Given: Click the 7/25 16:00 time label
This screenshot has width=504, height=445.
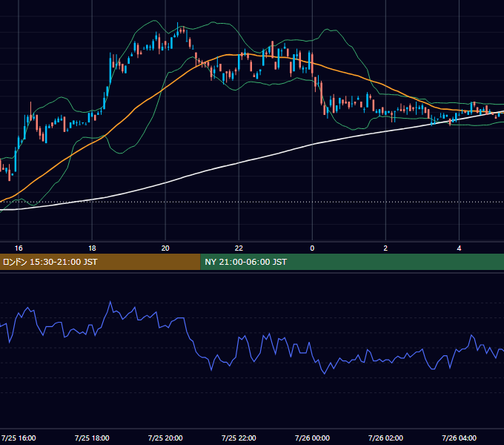Looking at the screenshot, I should [19, 438].
